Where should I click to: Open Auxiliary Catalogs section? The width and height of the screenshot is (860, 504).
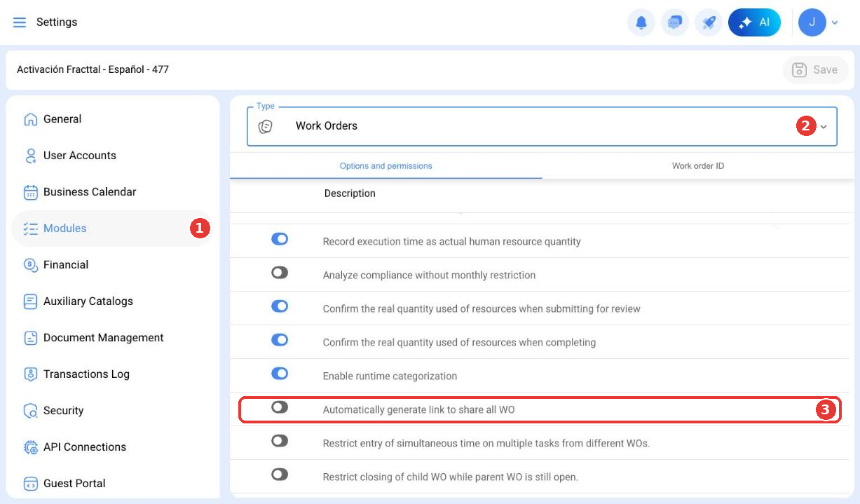(112, 301)
